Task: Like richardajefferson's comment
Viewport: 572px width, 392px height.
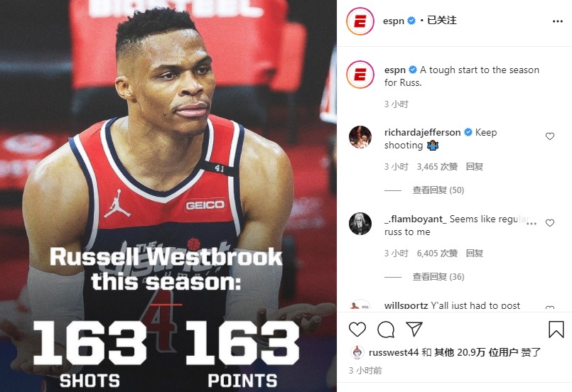Action: (x=550, y=136)
